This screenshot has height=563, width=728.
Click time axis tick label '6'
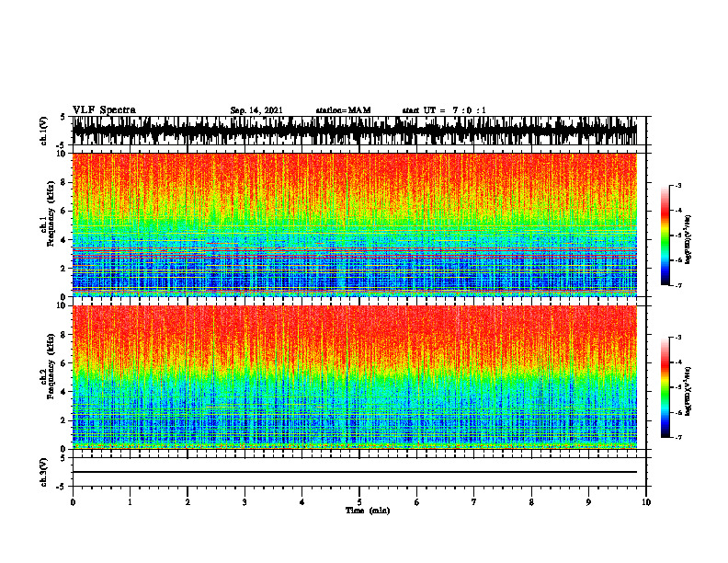(x=417, y=502)
